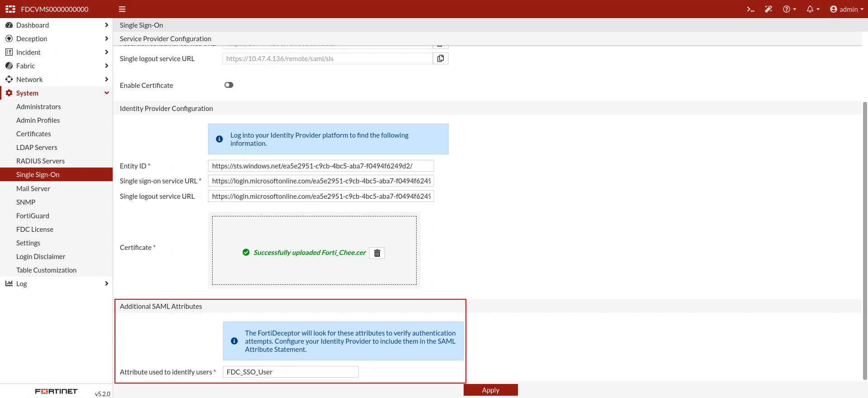Click the info icon in SAML Attributes notice
The width and height of the screenshot is (868, 398).
coord(234,341)
